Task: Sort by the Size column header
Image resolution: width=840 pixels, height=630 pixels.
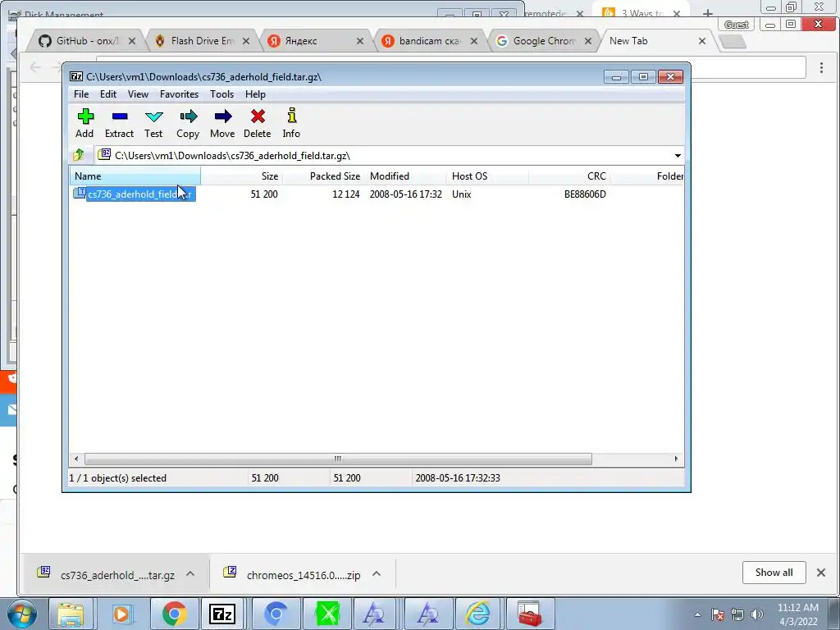Action: [242, 176]
